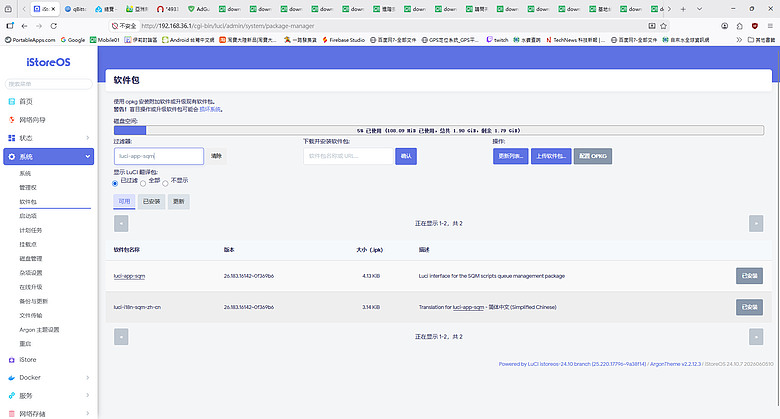Open the luci-app-sqm package link
The height and width of the screenshot is (419, 780).
click(x=129, y=276)
